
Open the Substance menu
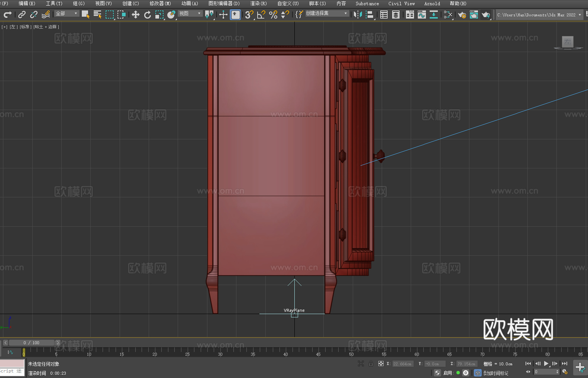click(x=367, y=3)
